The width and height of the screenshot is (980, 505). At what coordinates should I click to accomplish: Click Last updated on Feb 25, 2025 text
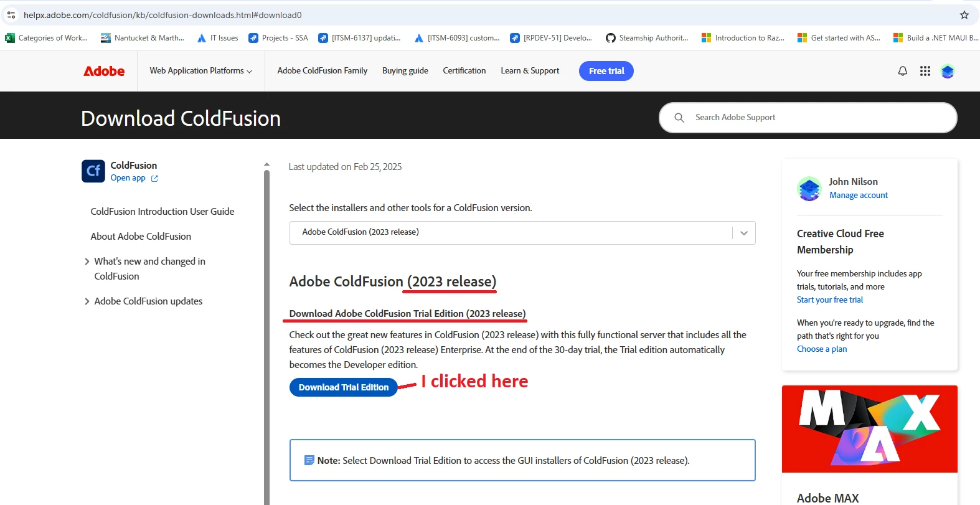pyautogui.click(x=345, y=167)
